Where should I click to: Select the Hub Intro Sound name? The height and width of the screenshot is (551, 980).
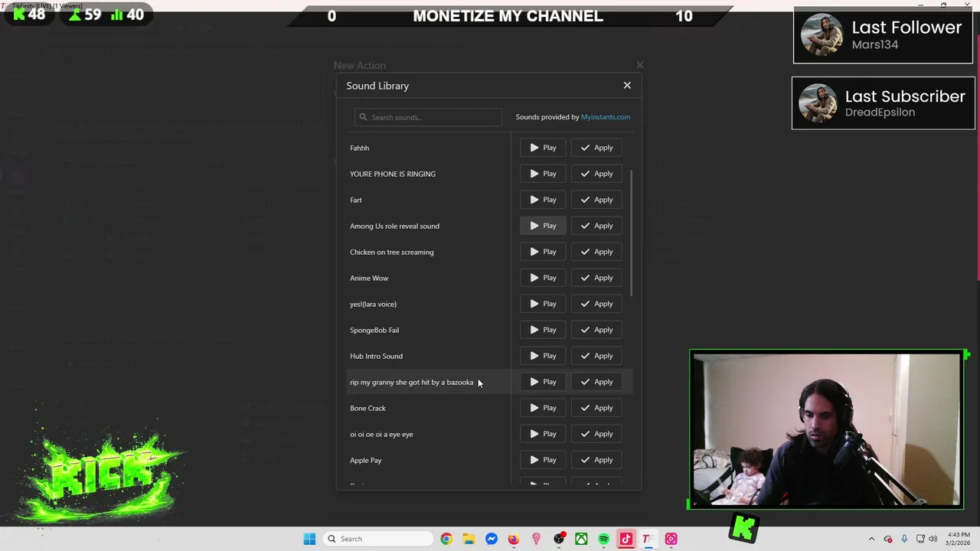[376, 356]
